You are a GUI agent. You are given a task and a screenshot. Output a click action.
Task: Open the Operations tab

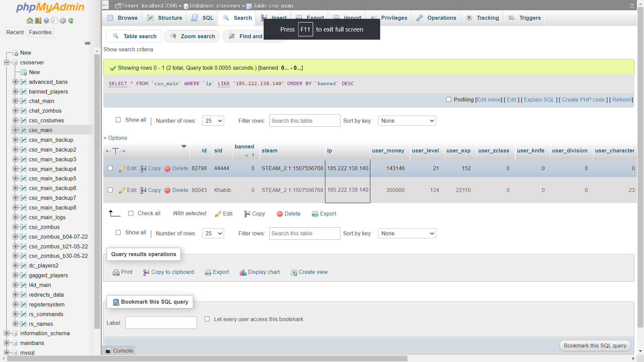pyautogui.click(x=436, y=18)
